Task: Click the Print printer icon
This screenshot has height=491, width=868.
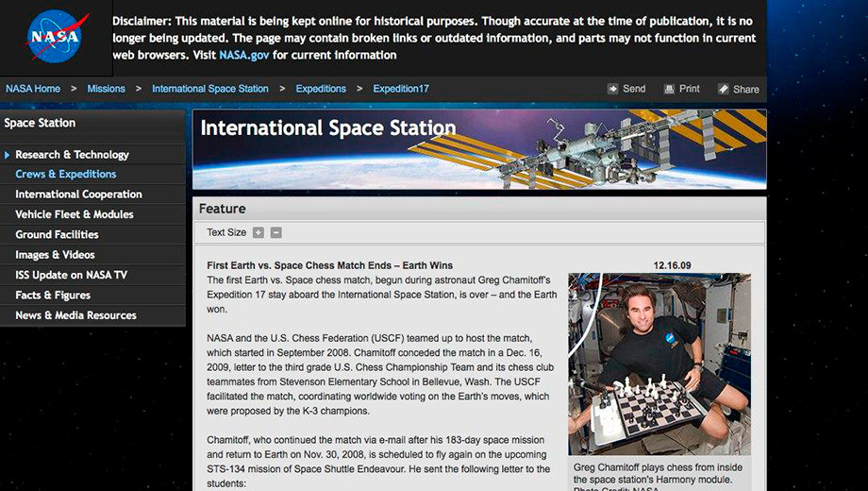Action: pyautogui.click(x=669, y=89)
